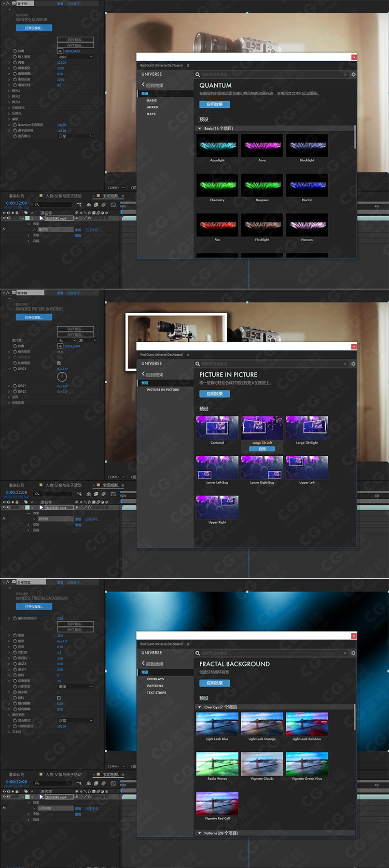Click the search magnifier icon in the Fractal Background dashboard
The width and height of the screenshot is (389, 868).
(x=198, y=653)
